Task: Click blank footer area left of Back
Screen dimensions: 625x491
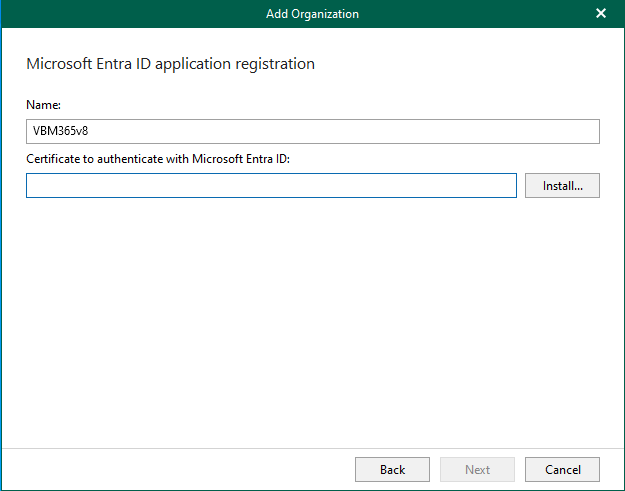Action: pos(180,469)
